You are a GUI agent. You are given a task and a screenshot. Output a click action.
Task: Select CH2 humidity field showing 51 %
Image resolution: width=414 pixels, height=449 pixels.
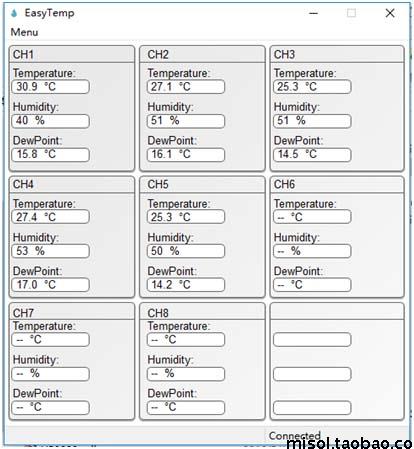pos(186,121)
